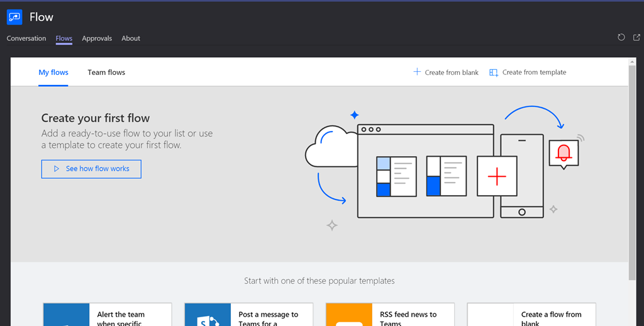Click the scrollbar up arrow
Image resolution: width=644 pixels, height=326 pixels.
click(632, 62)
